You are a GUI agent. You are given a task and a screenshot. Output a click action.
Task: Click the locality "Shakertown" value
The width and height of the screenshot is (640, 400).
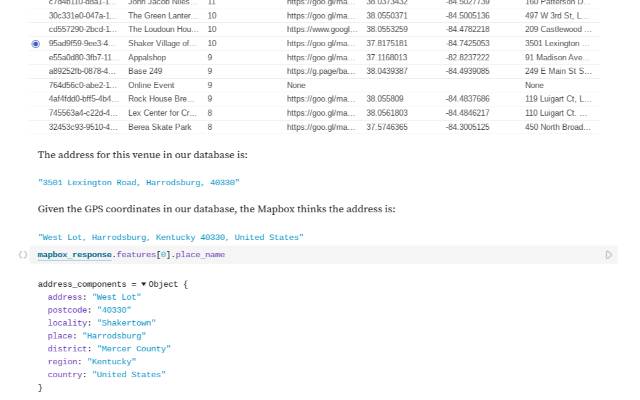(x=125, y=323)
